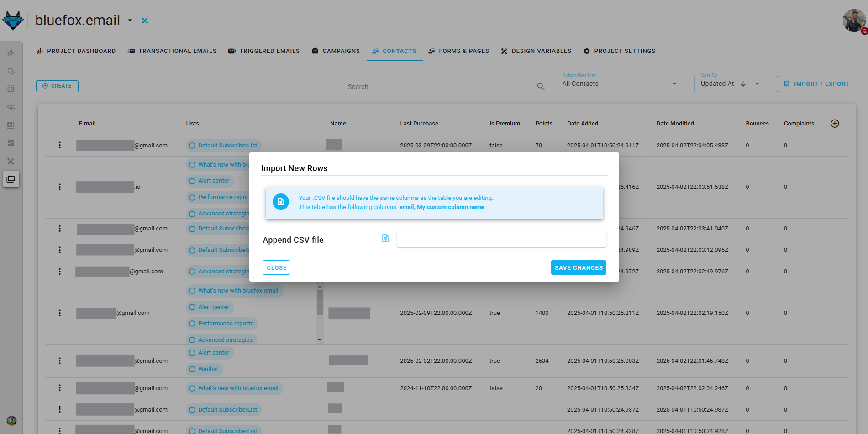Click the dashboard icon in left sidebar
This screenshot has height=434, width=868.
click(11, 53)
